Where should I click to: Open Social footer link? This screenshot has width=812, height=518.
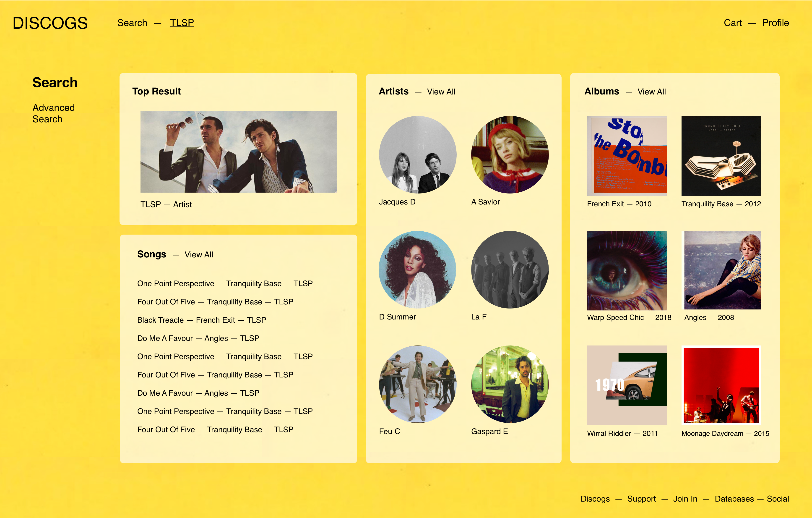(x=778, y=499)
